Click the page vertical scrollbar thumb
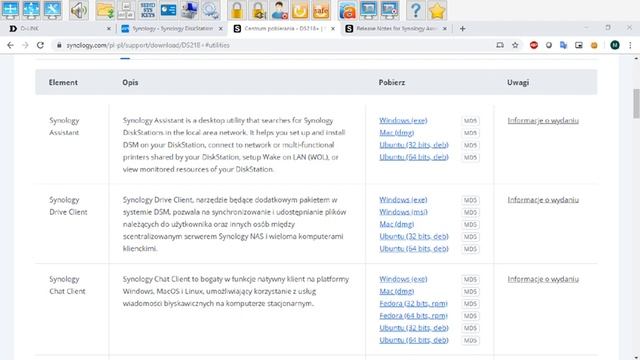The height and width of the screenshot is (360, 640). [x=636, y=103]
